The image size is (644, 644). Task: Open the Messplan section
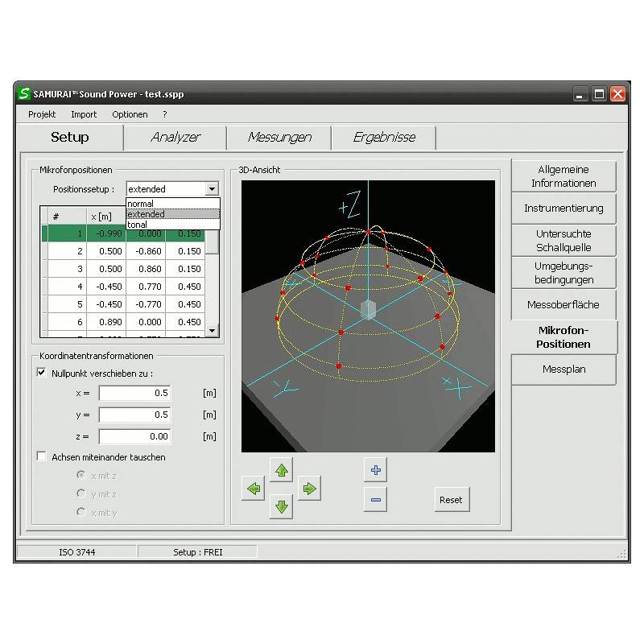click(563, 369)
